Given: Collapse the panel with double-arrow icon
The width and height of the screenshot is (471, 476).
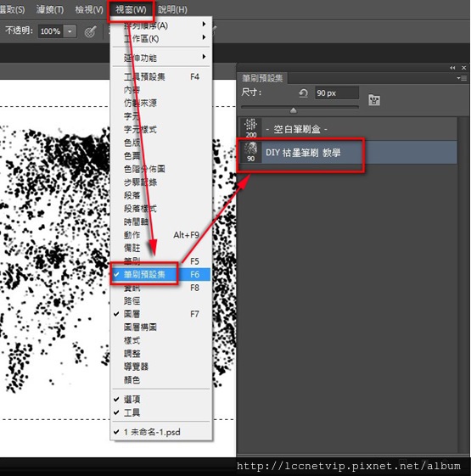Looking at the screenshot, I should (452, 68).
